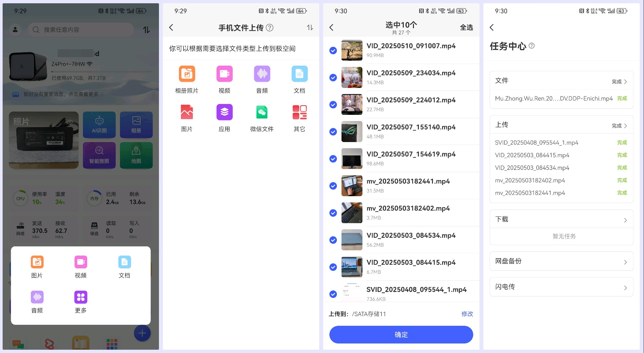Tap 视频 icon in the popup menu
The image size is (644, 353).
tap(81, 262)
